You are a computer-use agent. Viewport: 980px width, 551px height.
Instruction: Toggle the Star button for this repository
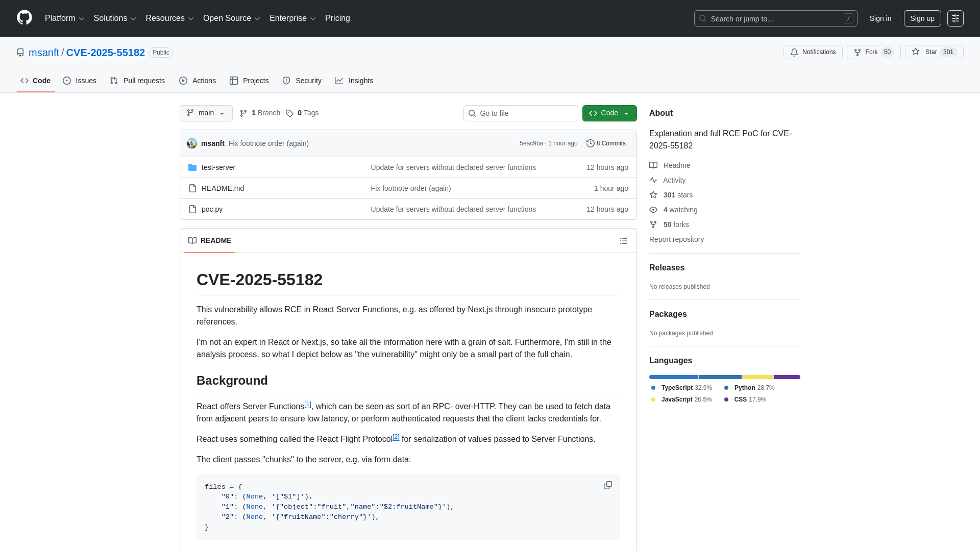click(934, 52)
